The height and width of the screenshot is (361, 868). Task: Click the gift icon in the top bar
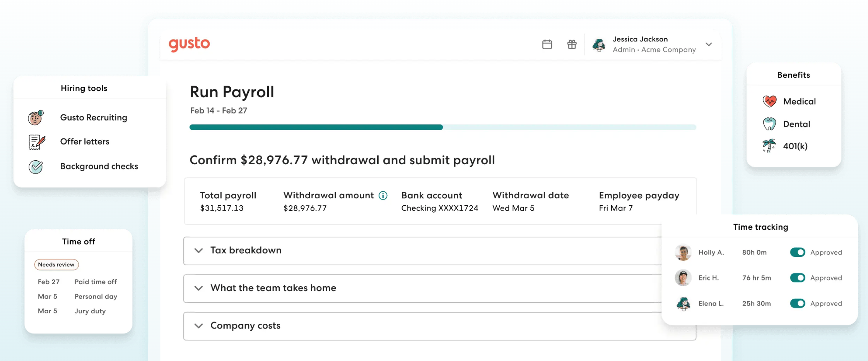click(572, 44)
